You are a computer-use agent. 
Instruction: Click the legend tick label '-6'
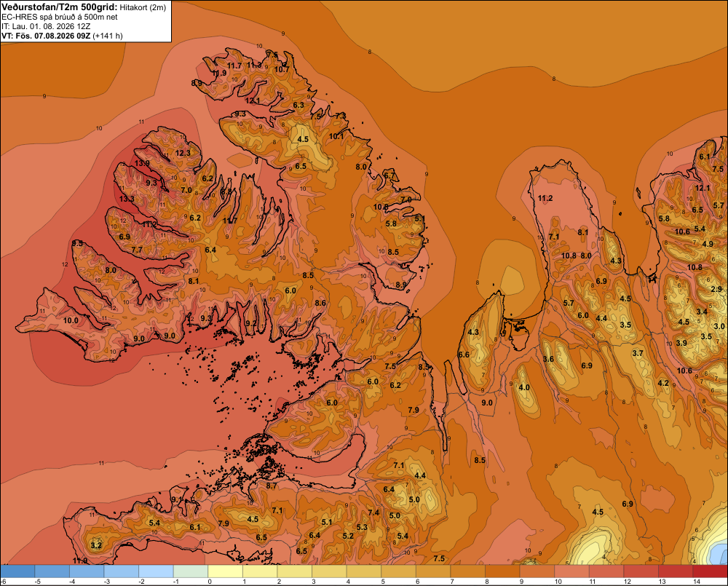(3, 582)
